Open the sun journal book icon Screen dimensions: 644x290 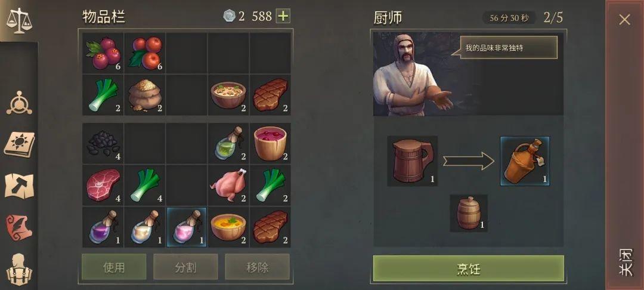coord(19,144)
